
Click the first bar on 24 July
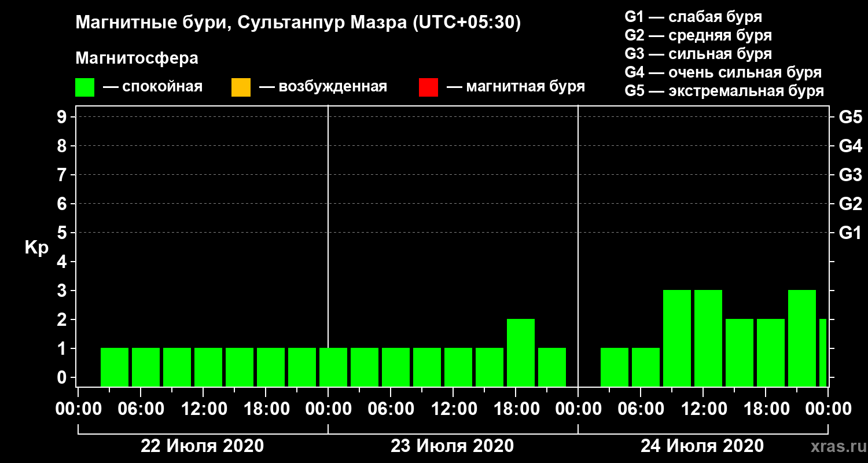(615, 367)
